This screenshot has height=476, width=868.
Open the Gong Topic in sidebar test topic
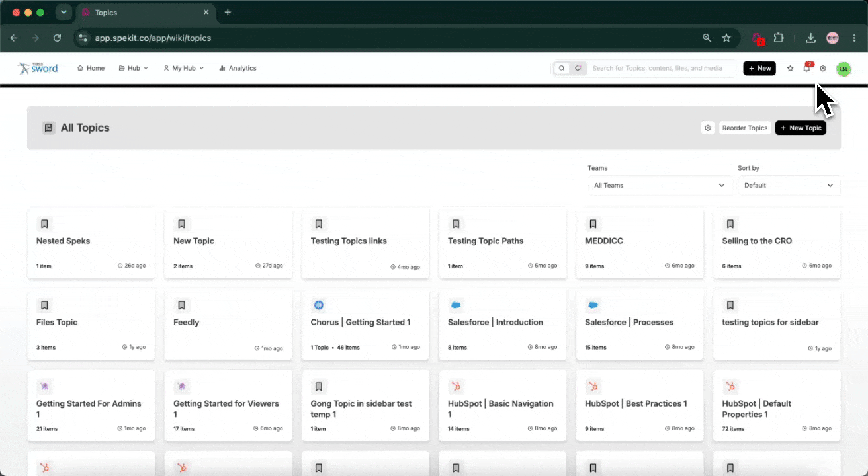coord(365,405)
